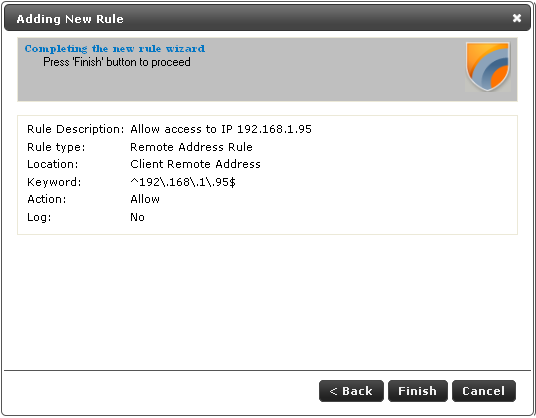Image resolution: width=536 pixels, height=418 pixels.
Task: Close the Adding New Rule dialog
Action: point(517,18)
